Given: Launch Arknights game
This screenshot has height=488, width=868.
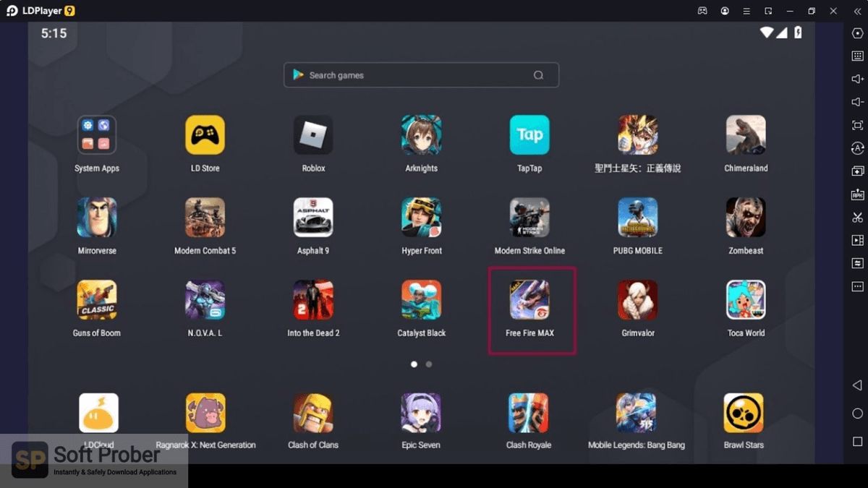Looking at the screenshot, I should tap(421, 135).
